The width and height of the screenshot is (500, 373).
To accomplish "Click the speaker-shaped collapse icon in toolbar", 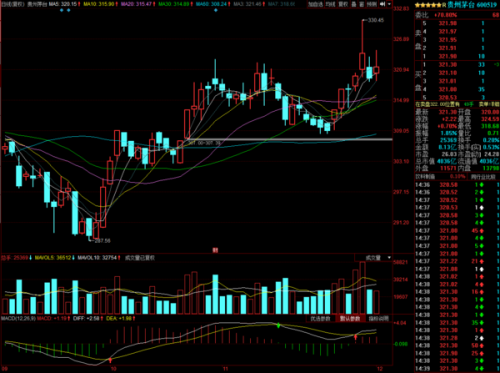I will pyautogui.click(x=382, y=4).
